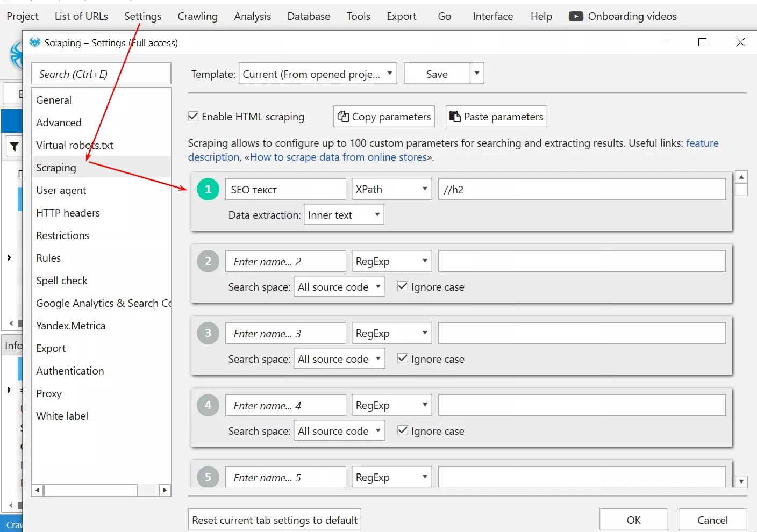Screen dimensions: 757x532
Task: Click the Save template button
Action: [437, 74]
